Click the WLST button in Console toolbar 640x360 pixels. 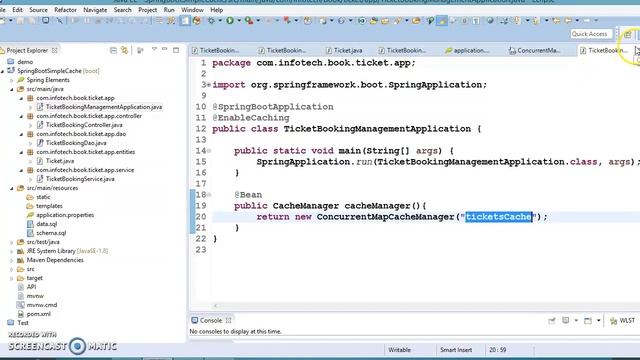[x=622, y=321]
